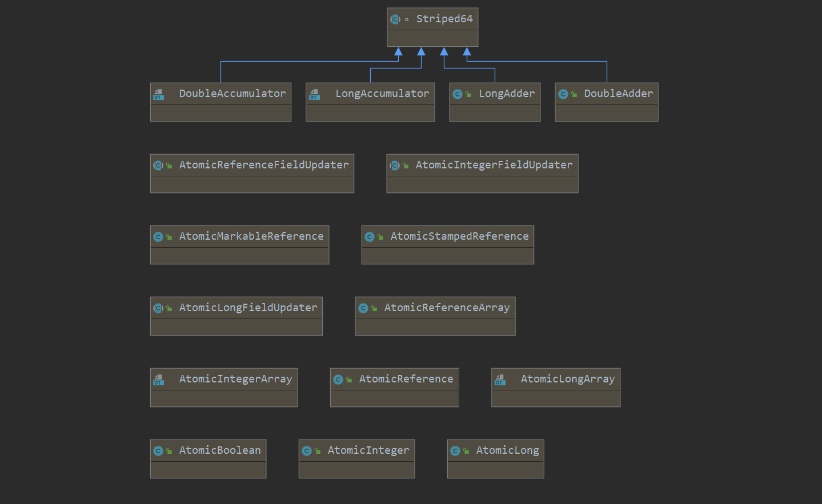Select the DoubleAdder class name
Screen dimensions: 822x504
(x=619, y=94)
